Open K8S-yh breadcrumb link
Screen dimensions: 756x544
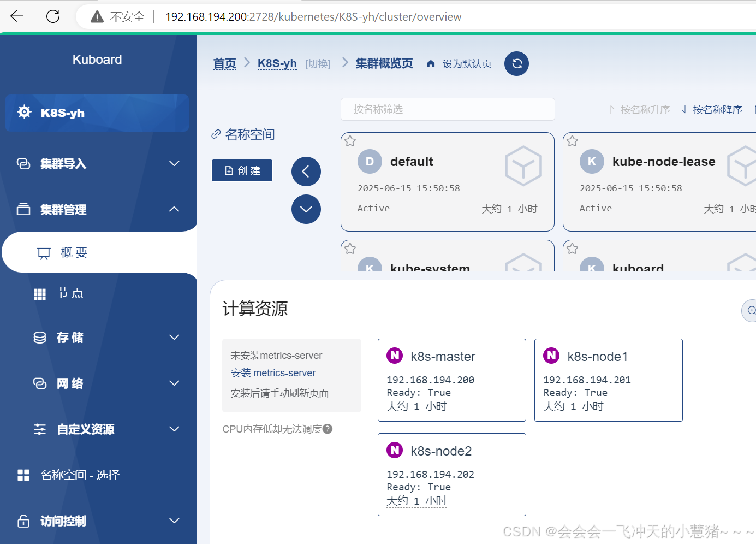(x=277, y=63)
